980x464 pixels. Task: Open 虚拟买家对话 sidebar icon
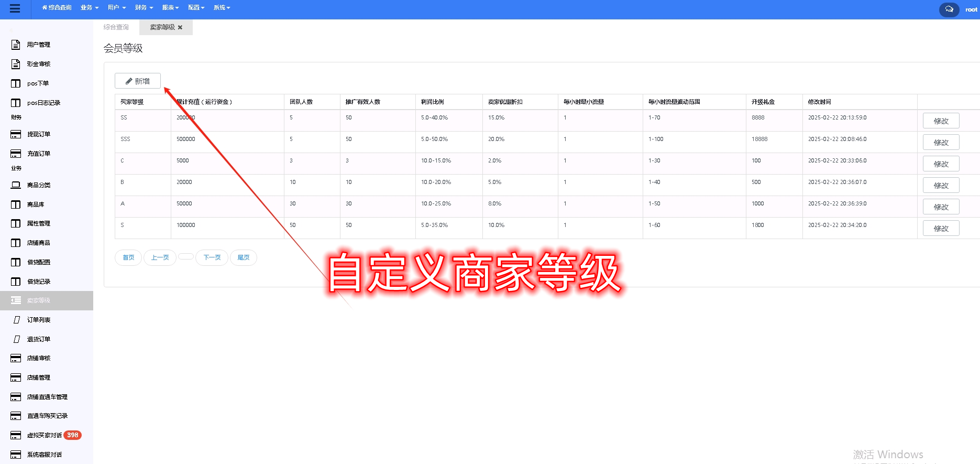pyautogui.click(x=16, y=435)
